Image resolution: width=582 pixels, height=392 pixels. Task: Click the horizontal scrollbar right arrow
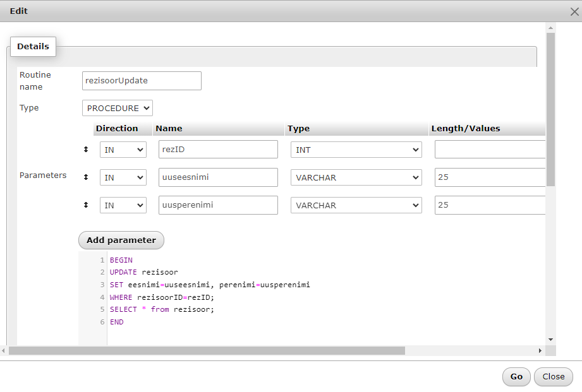click(x=540, y=350)
